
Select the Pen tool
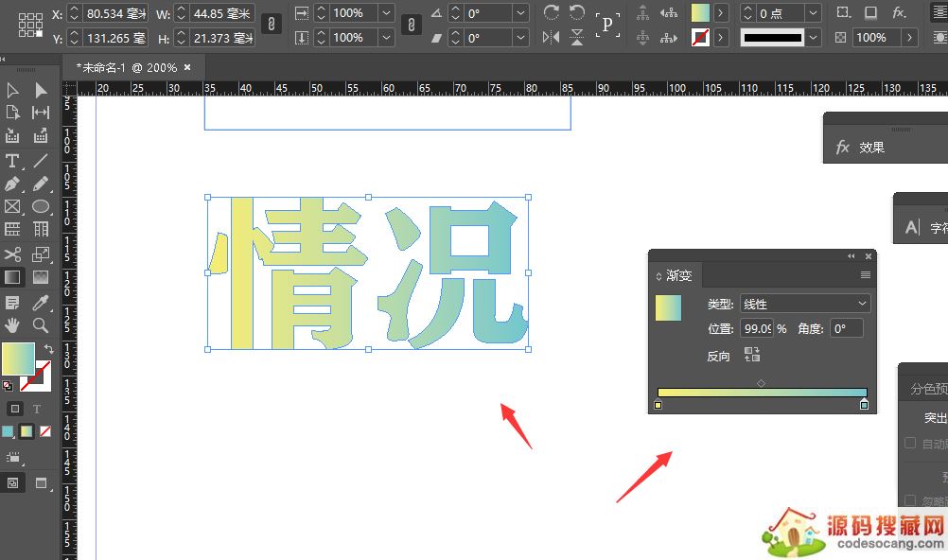click(12, 184)
